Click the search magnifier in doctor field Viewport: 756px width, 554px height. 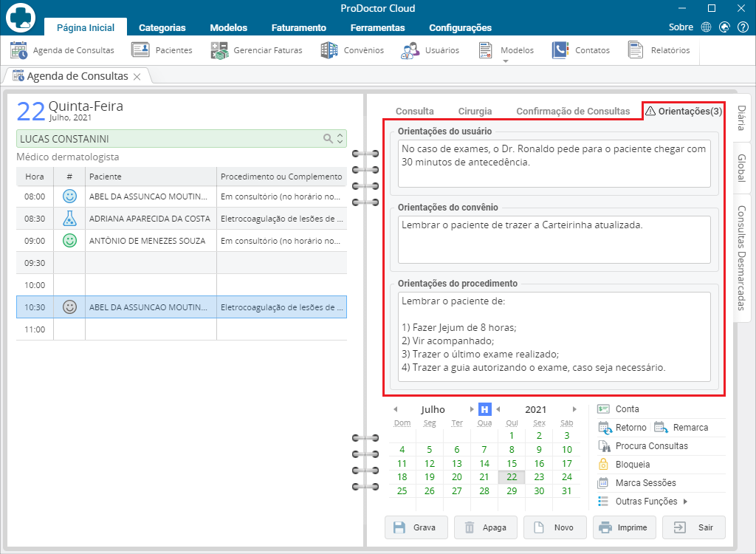[x=328, y=139]
